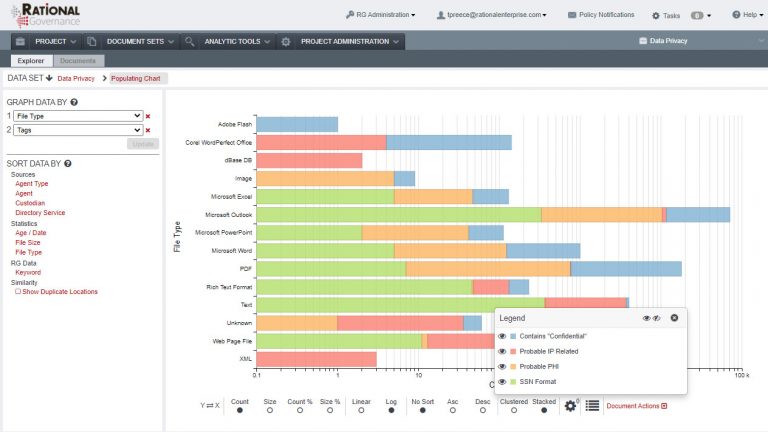The image size is (768, 432).
Task: Enable Show Duplicate Locations checkbox
Action: click(x=18, y=291)
